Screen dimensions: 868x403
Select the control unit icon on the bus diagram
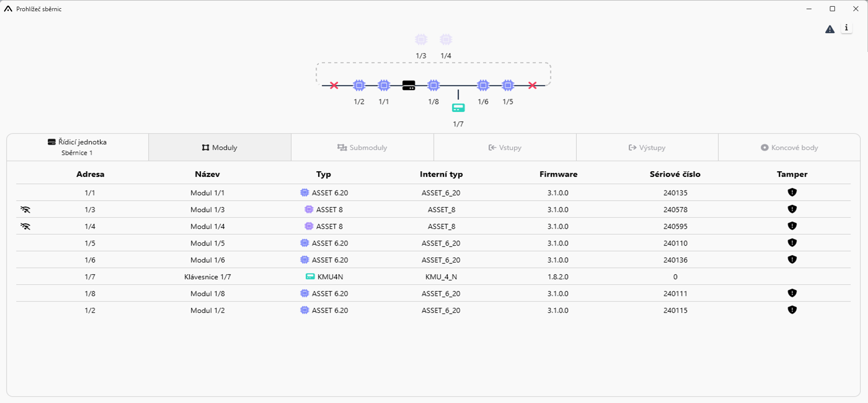(x=409, y=86)
